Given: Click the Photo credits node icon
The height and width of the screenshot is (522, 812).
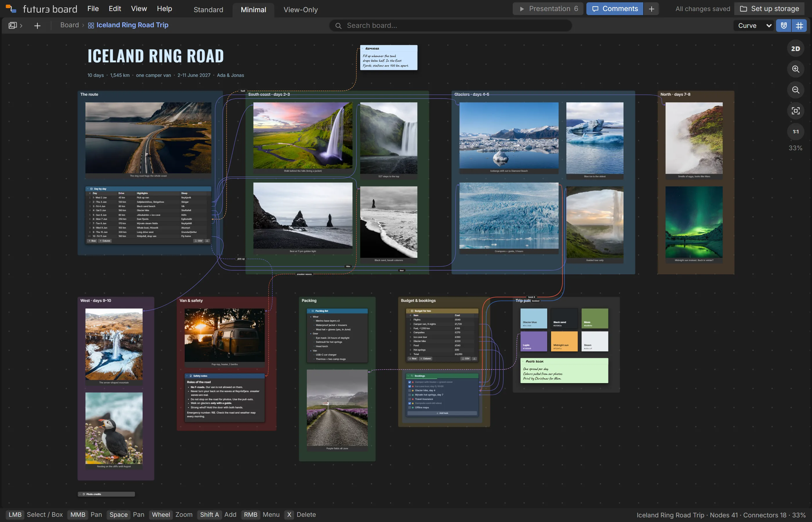Looking at the screenshot, I should (x=84, y=494).
